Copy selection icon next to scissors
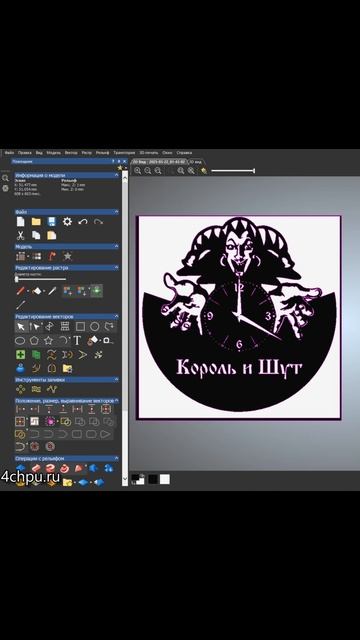The width and height of the screenshot is (360, 640). 36,235
